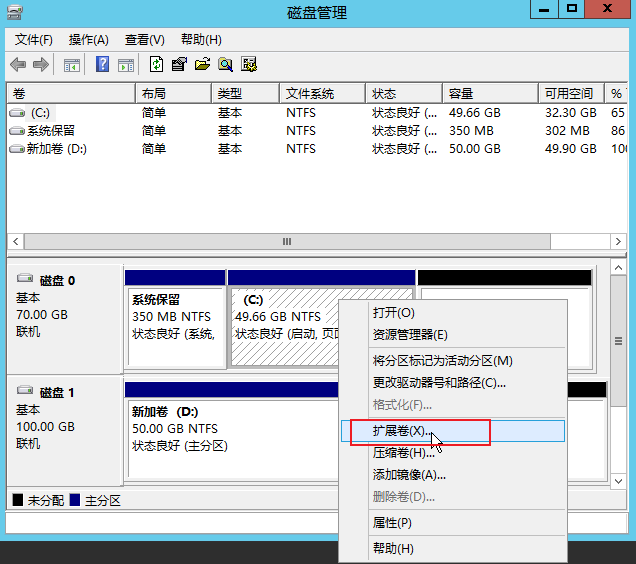Click the show/hide console tree icon
This screenshot has width=636, height=564.
click(x=72, y=65)
